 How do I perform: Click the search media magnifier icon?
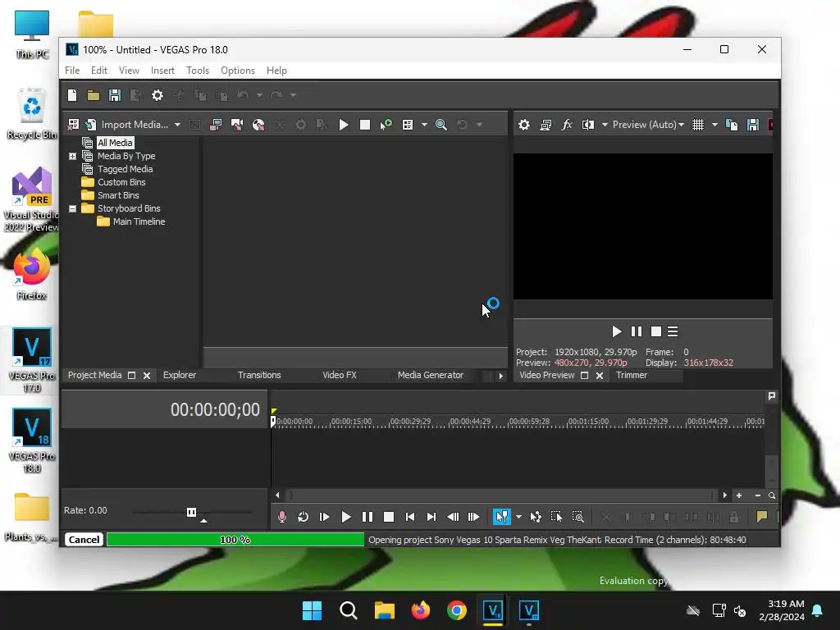(441, 125)
